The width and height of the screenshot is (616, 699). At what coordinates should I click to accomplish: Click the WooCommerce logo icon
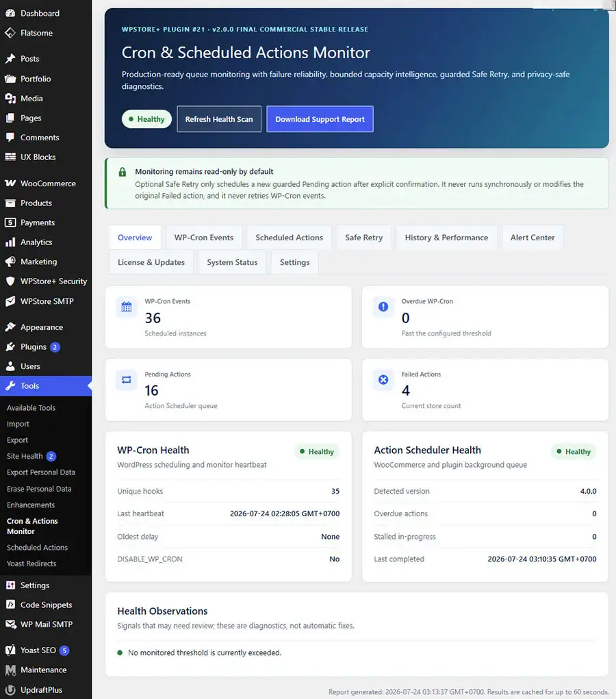pos(10,183)
